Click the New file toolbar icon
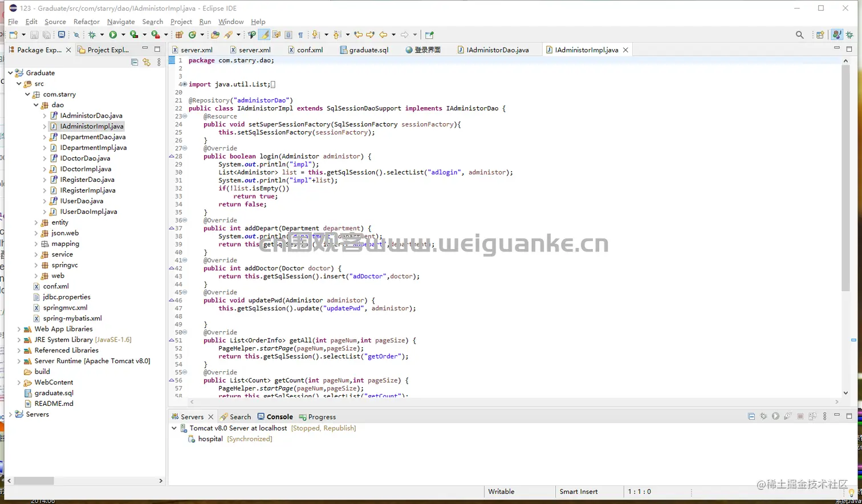The height and width of the screenshot is (504, 862). [x=14, y=35]
